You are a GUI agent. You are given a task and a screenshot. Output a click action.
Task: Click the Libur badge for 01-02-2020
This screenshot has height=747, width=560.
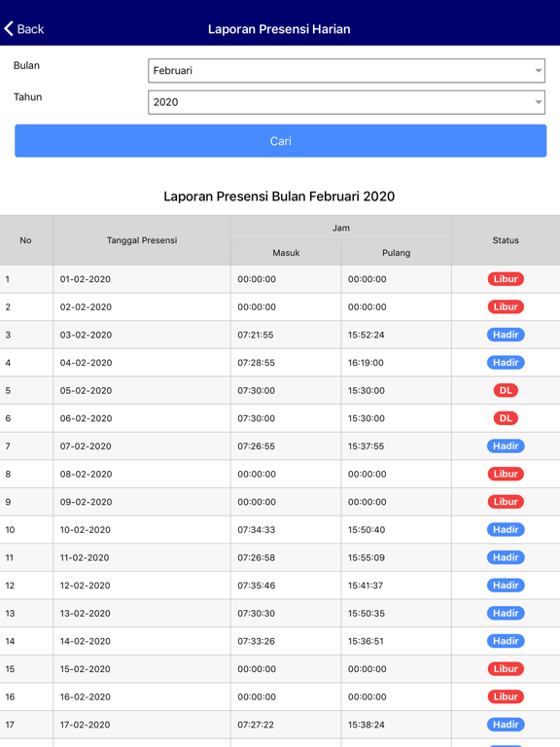(506, 279)
